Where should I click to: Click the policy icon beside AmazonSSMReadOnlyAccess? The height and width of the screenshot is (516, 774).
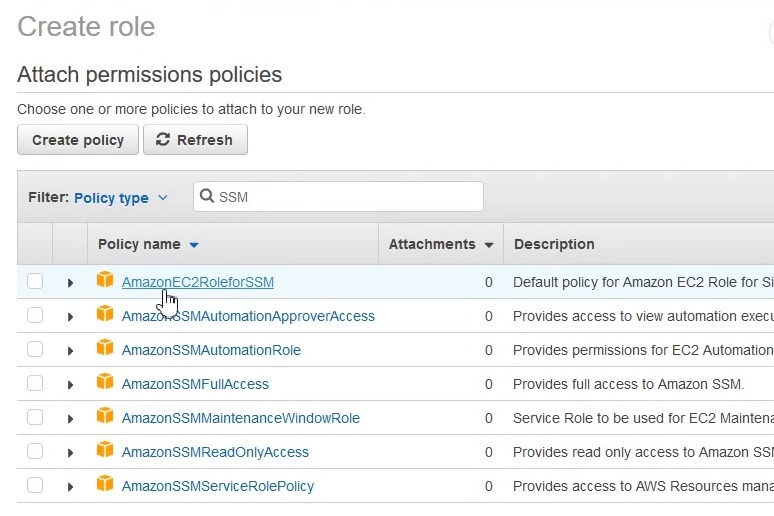click(105, 450)
